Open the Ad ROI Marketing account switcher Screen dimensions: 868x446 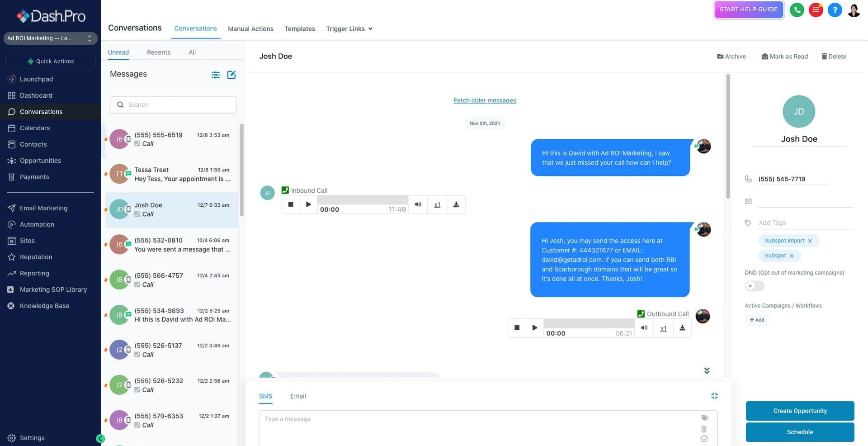pos(50,38)
